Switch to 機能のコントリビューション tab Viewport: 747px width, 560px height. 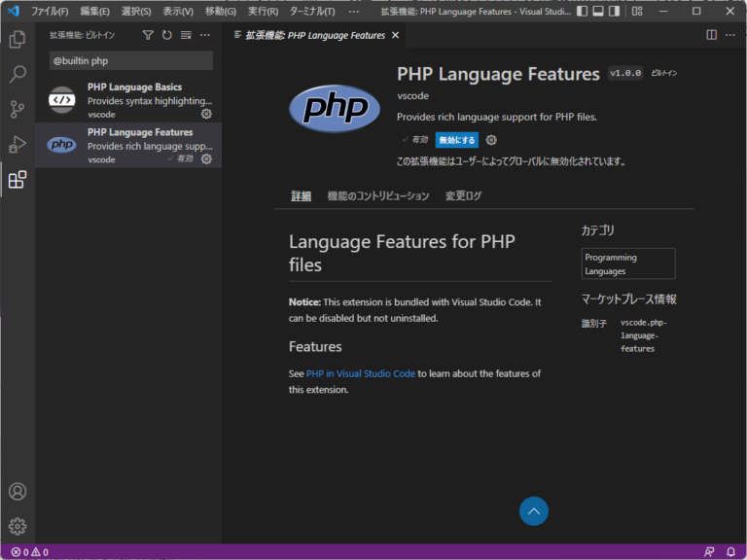(378, 195)
